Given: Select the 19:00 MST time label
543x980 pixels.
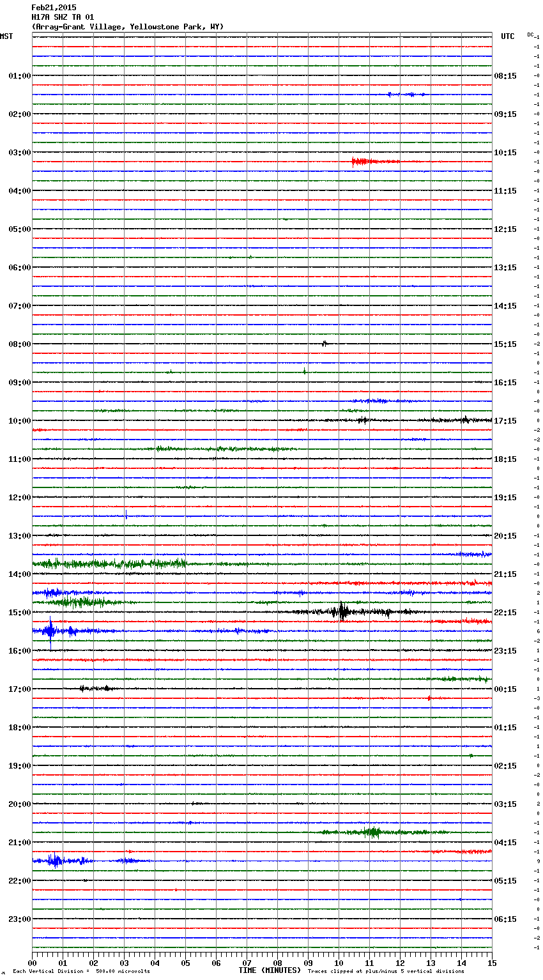Looking at the screenshot, I should click(x=20, y=766).
